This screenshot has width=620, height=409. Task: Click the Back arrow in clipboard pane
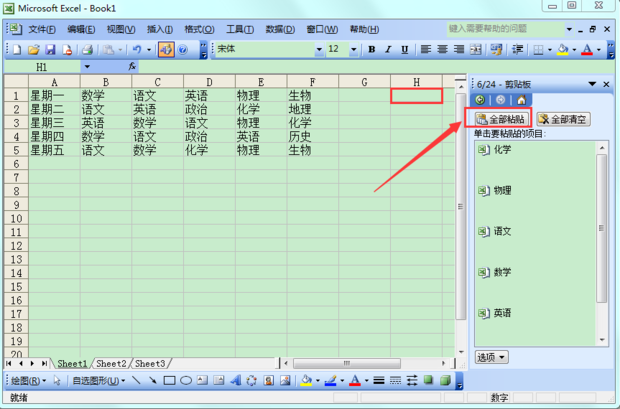[480, 100]
